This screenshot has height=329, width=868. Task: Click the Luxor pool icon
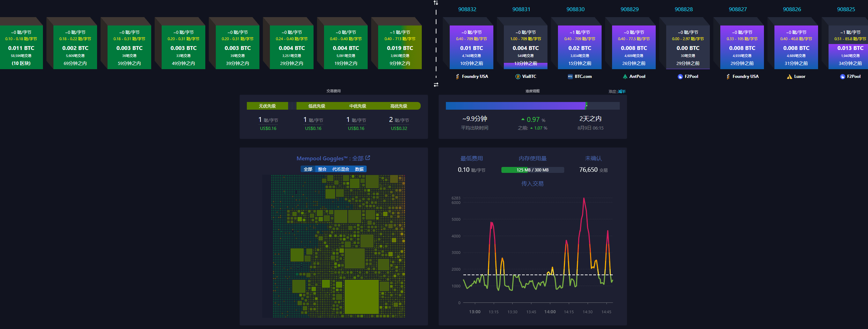789,76
